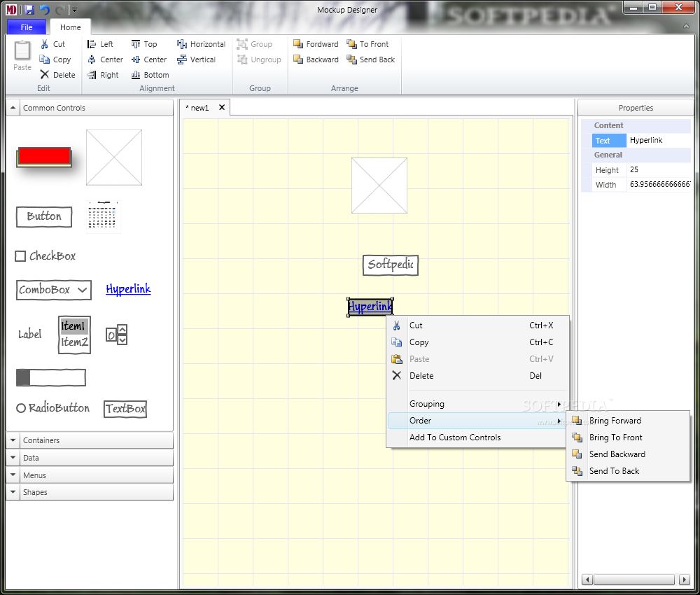Align selection Right
Image resolution: width=700 pixels, height=595 pixels.
coord(103,74)
